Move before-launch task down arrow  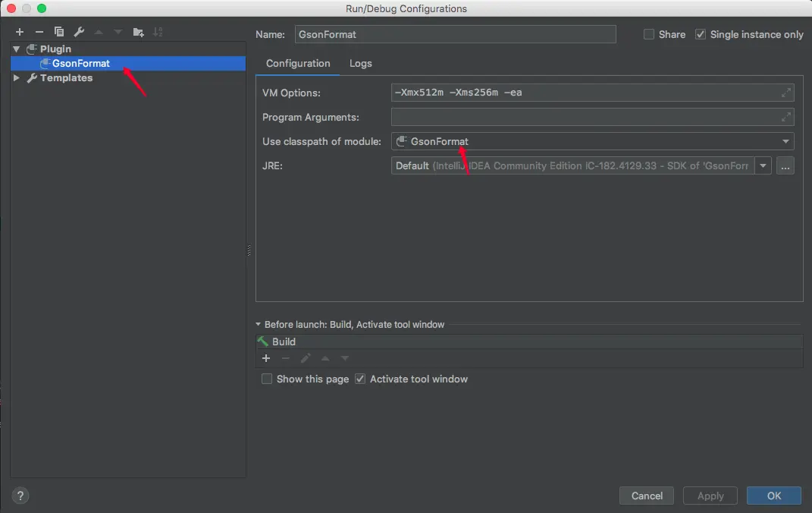click(345, 358)
